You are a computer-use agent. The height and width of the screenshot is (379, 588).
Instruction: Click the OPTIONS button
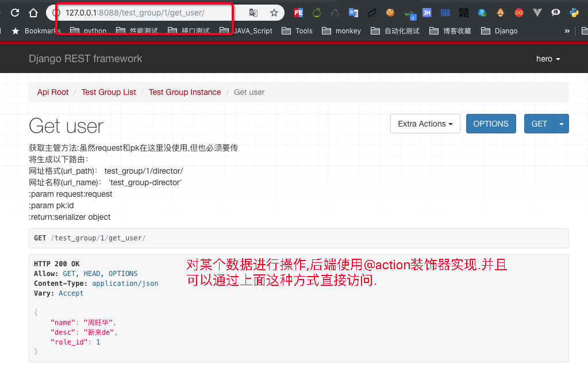(x=491, y=124)
